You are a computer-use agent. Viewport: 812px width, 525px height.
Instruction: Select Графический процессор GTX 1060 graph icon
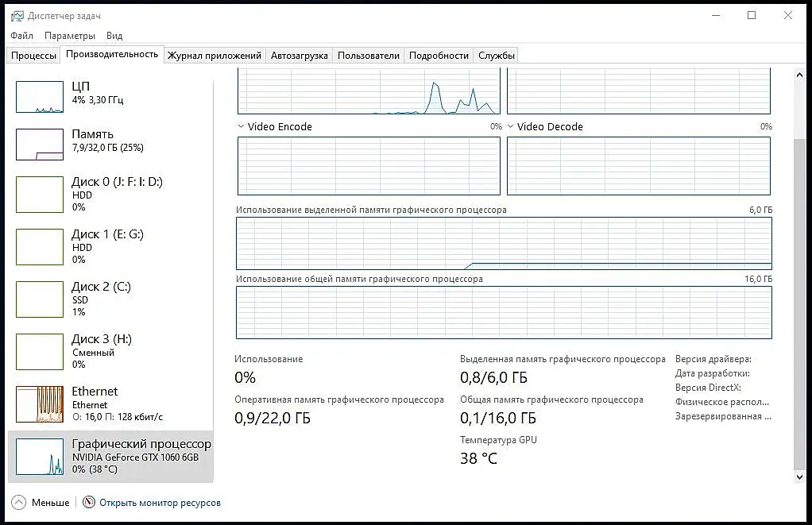tap(40, 457)
